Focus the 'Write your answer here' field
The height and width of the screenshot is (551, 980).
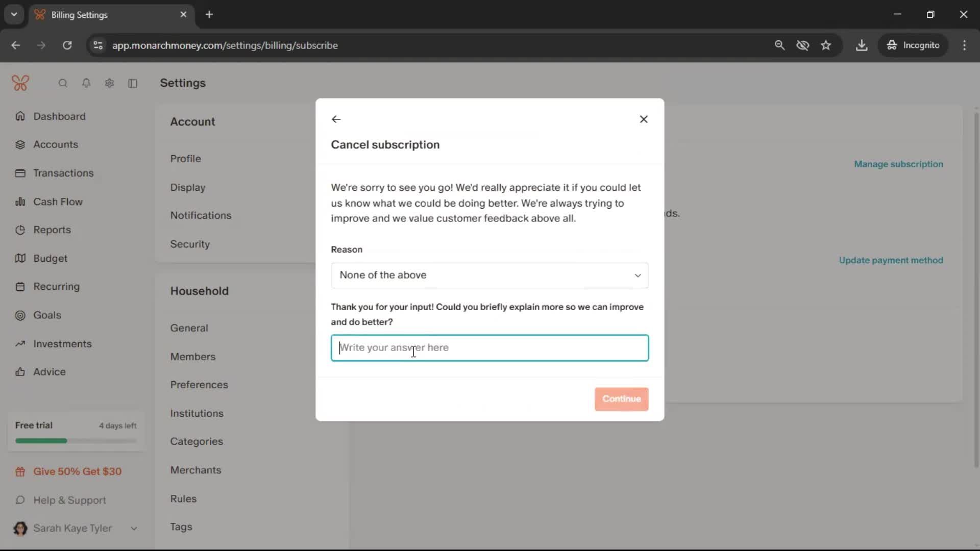point(489,348)
